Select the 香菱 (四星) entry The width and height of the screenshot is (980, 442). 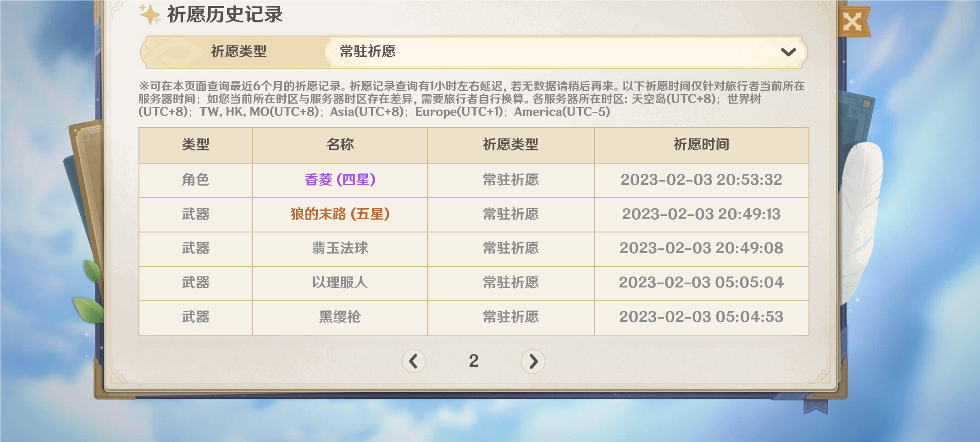(x=340, y=180)
